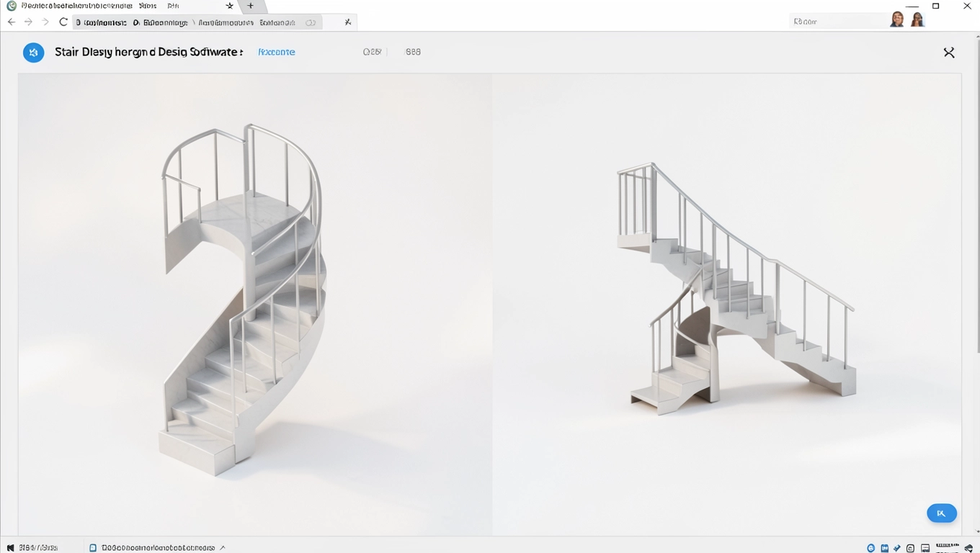
Task: Click the search field at top right
Action: (x=836, y=22)
